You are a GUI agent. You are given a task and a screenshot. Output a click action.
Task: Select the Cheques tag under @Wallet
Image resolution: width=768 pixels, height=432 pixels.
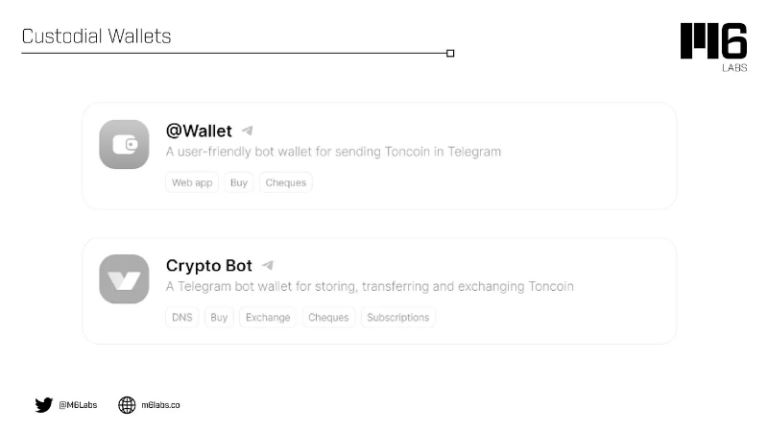[286, 183]
